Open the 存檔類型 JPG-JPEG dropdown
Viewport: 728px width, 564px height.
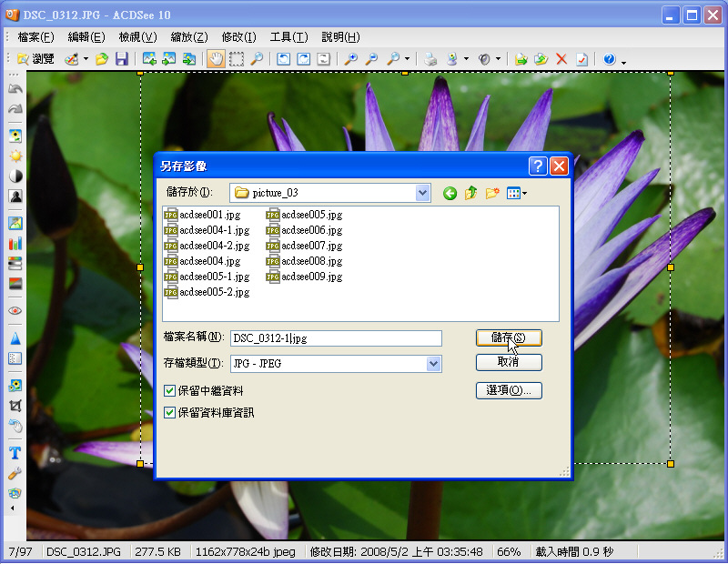point(433,364)
